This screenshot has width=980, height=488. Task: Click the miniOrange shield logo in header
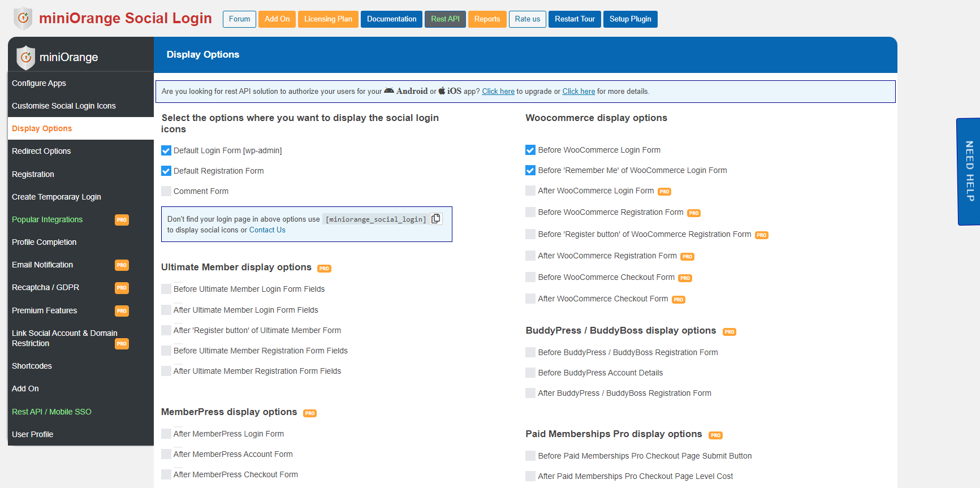(23, 18)
